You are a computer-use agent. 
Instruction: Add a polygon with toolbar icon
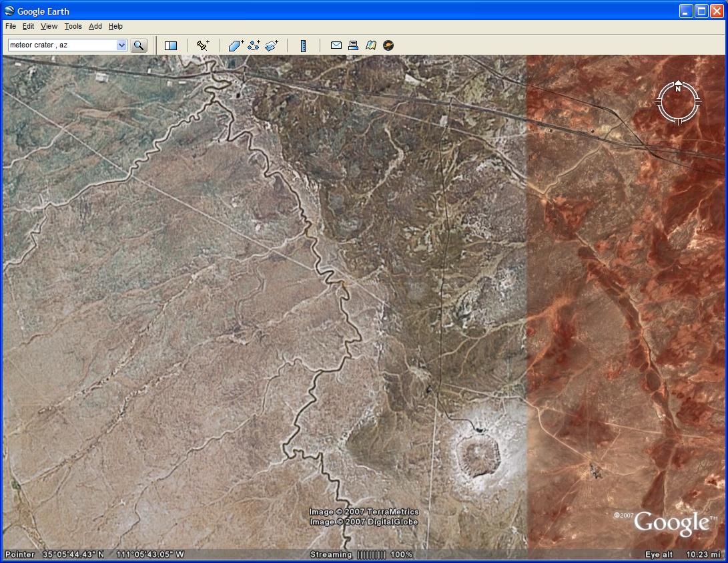pyautogui.click(x=236, y=45)
